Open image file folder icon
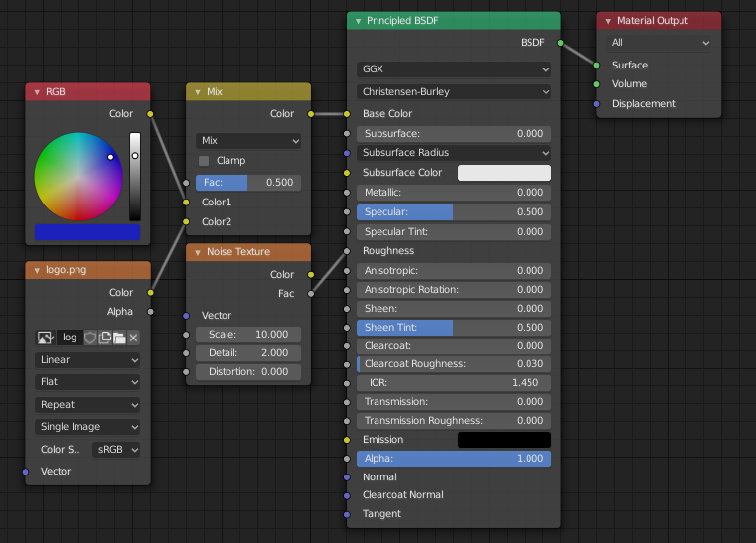This screenshot has width=756, height=543. (119, 338)
